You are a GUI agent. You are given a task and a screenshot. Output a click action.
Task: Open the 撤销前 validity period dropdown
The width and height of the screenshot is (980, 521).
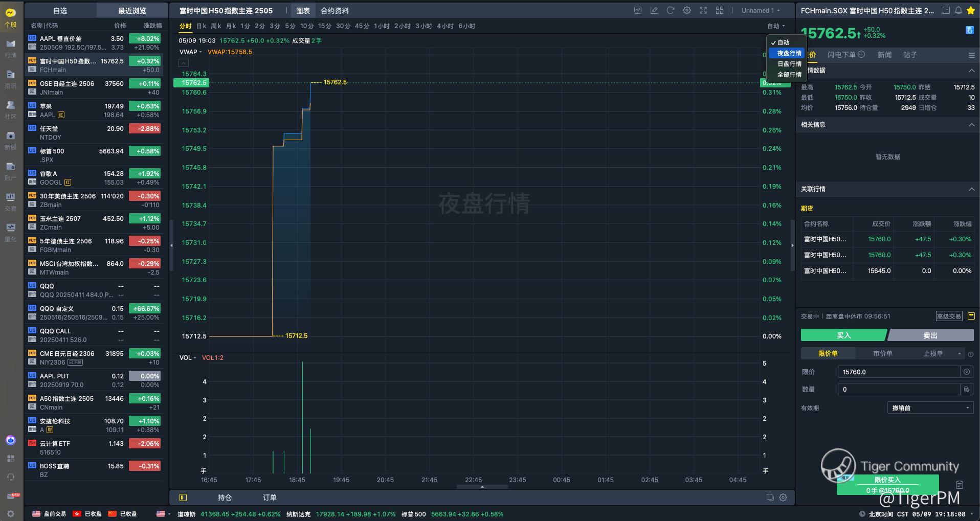930,408
